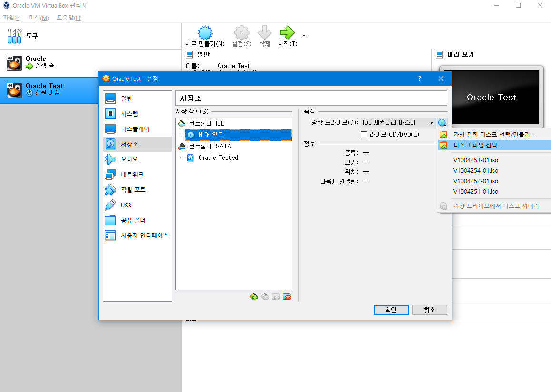Click the General (일반) details section header
This screenshot has height=392, width=551.
pyautogui.click(x=203, y=54)
